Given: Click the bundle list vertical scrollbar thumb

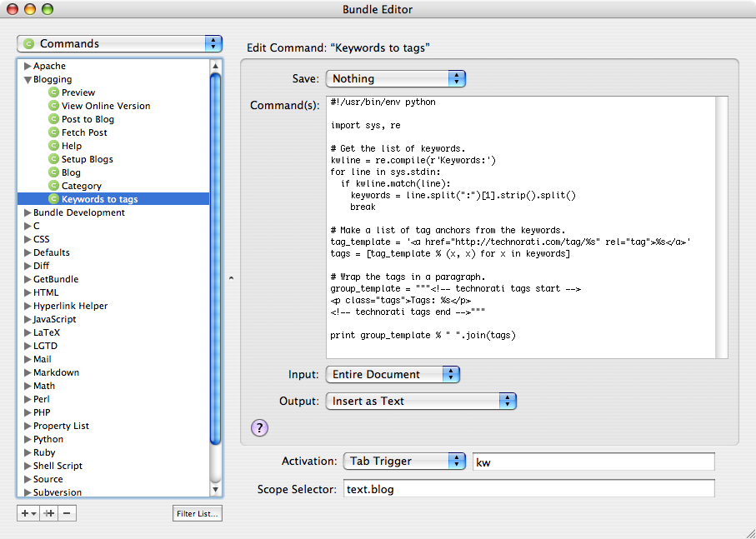Looking at the screenshot, I should tap(216, 258).
